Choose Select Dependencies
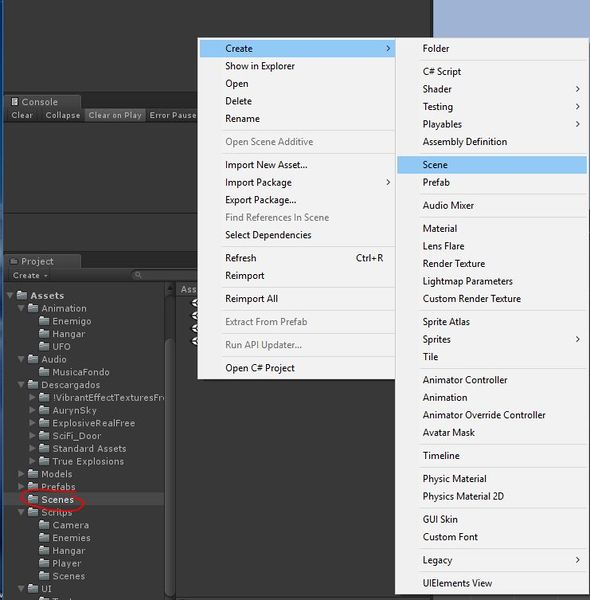The height and width of the screenshot is (600, 590). pyautogui.click(x=297, y=235)
